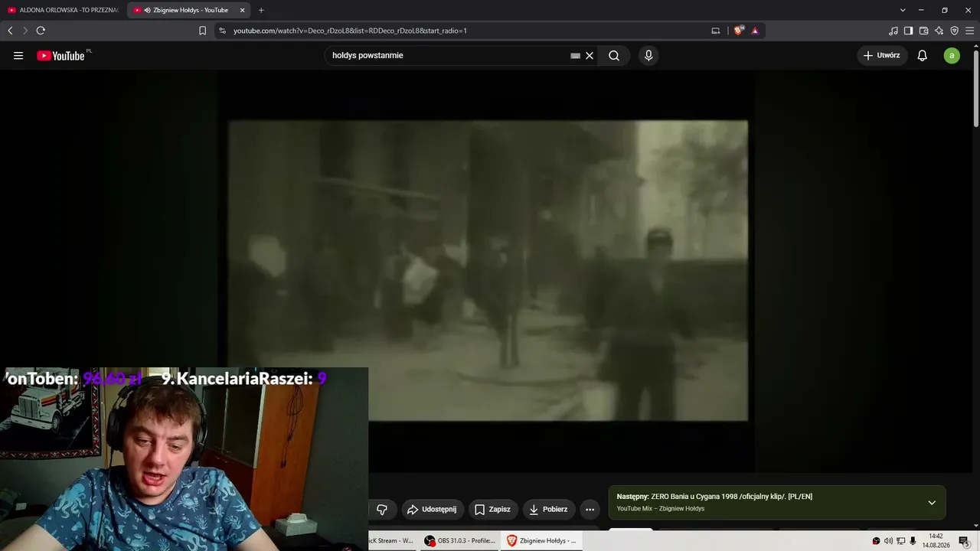980x551 pixels.
Task: Open more actions three-dot menu
Action: point(590,509)
